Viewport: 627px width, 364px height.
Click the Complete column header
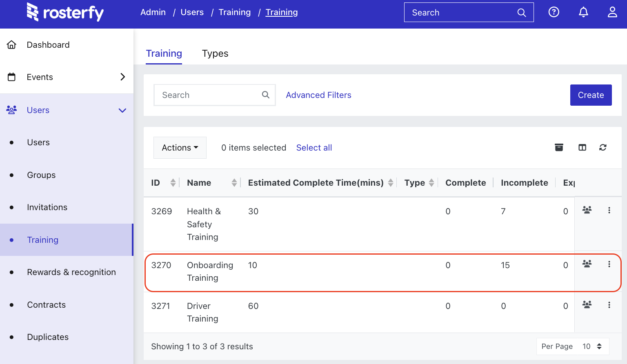pyautogui.click(x=465, y=183)
